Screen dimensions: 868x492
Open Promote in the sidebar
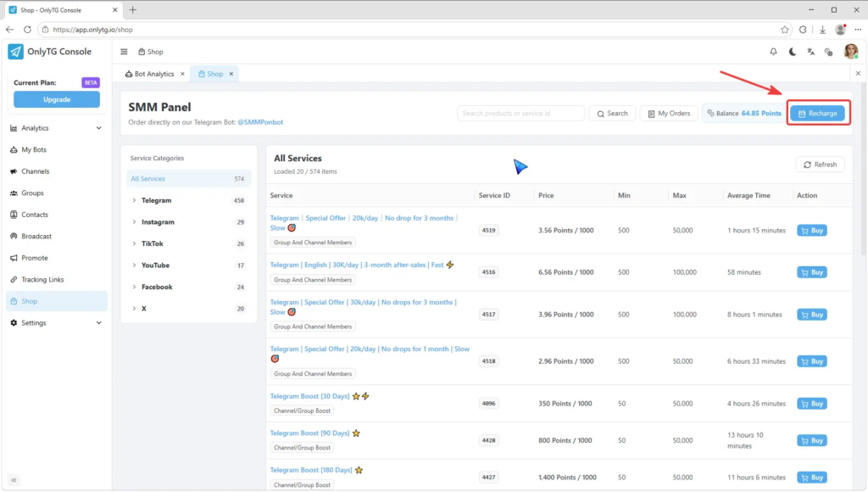[x=56, y=258]
